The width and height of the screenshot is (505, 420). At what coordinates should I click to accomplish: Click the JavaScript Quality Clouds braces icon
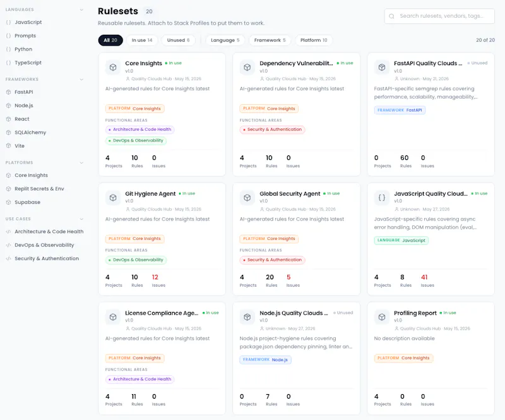coord(382,198)
